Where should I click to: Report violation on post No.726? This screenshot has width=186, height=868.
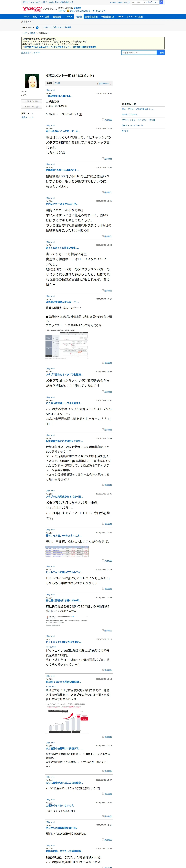pyautogui.click(x=107, y=630)
